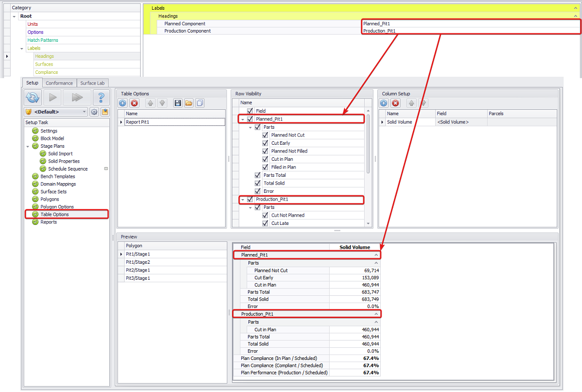Click green check icon next to Bench Templates

35,176
